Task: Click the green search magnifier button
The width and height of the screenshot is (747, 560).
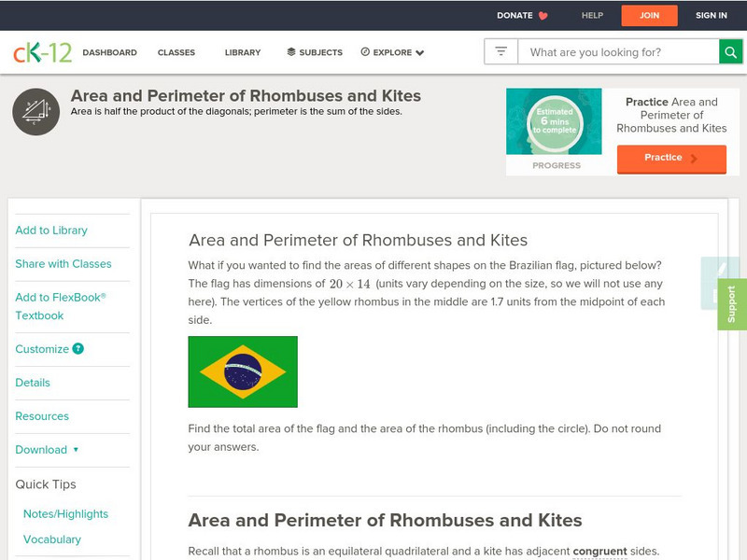Action: pyautogui.click(x=731, y=52)
